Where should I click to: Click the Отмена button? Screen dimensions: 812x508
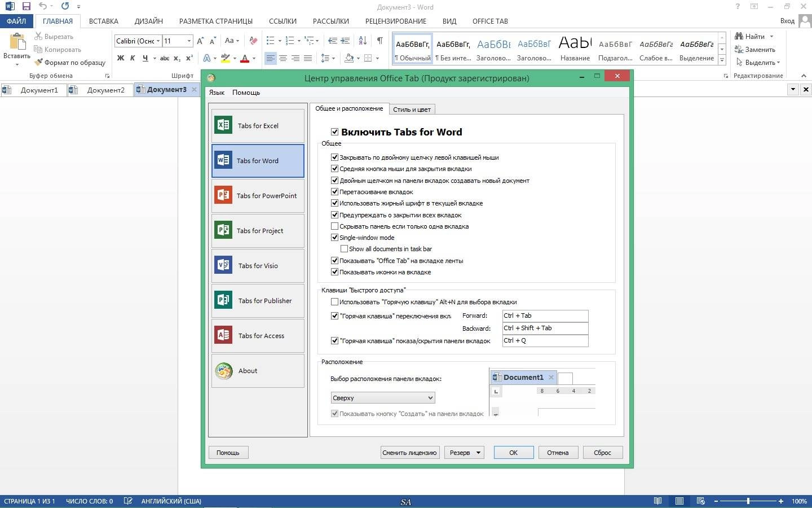click(x=558, y=452)
